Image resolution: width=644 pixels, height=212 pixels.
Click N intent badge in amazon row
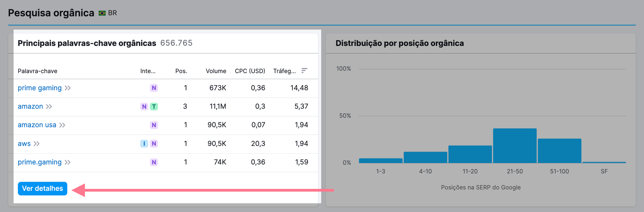click(144, 106)
